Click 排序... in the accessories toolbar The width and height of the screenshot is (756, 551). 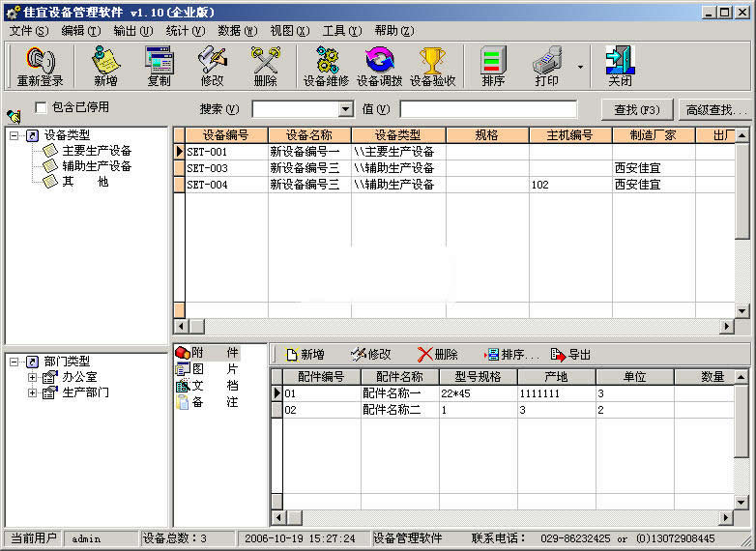click(x=511, y=355)
